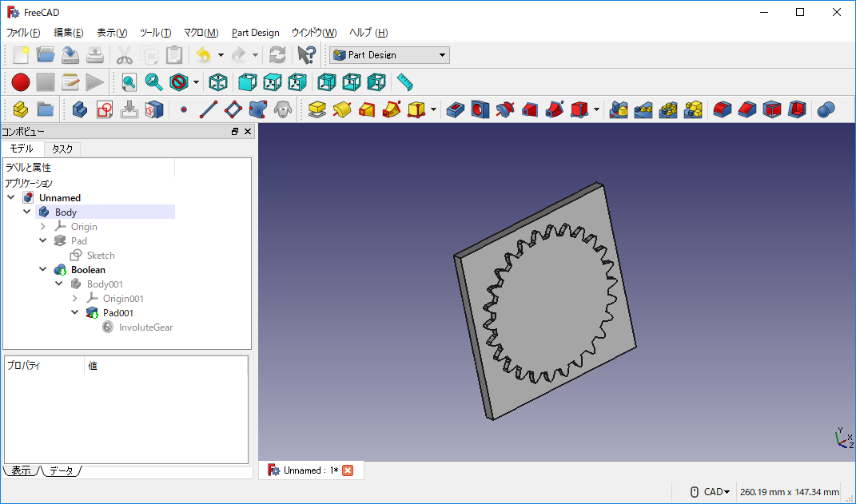Create datum line tool
Screen dimensions: 856x504
pos(209,109)
